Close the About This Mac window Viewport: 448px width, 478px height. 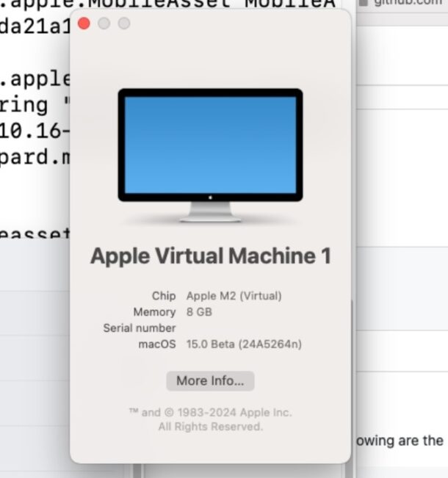[x=84, y=23]
